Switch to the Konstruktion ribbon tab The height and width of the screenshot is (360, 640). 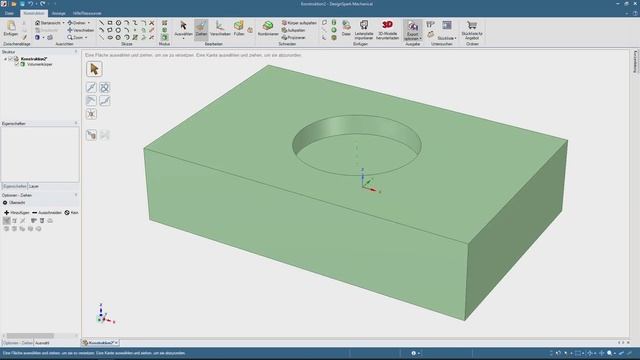(34, 13)
